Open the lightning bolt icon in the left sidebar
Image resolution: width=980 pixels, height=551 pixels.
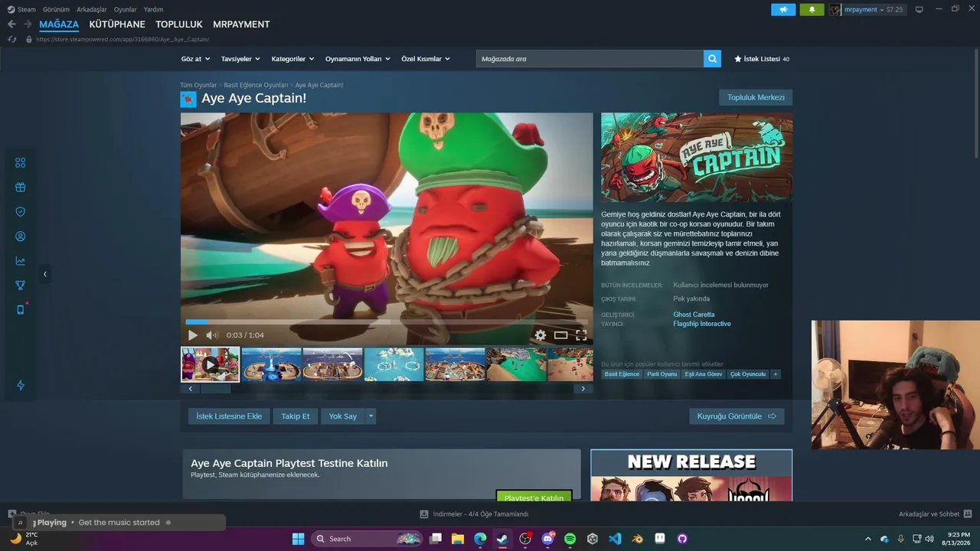(21, 385)
